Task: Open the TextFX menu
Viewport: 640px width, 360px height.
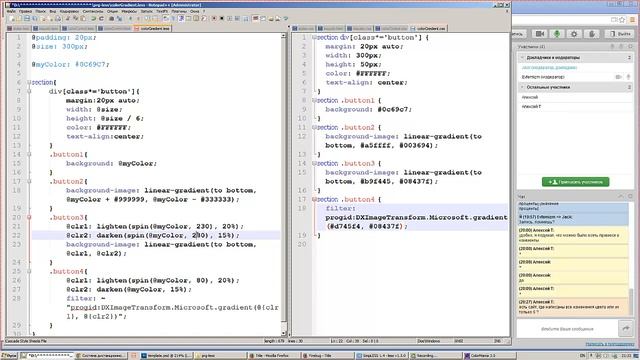Action: (x=162, y=11)
